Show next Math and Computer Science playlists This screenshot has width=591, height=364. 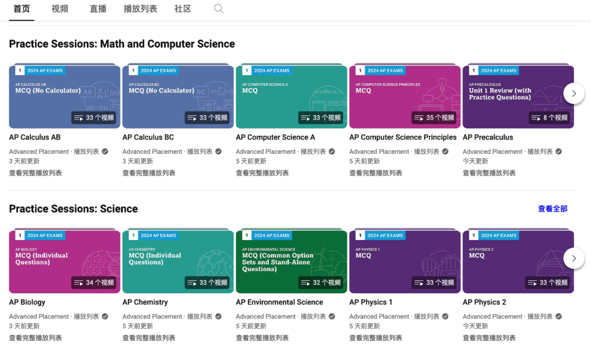(573, 93)
